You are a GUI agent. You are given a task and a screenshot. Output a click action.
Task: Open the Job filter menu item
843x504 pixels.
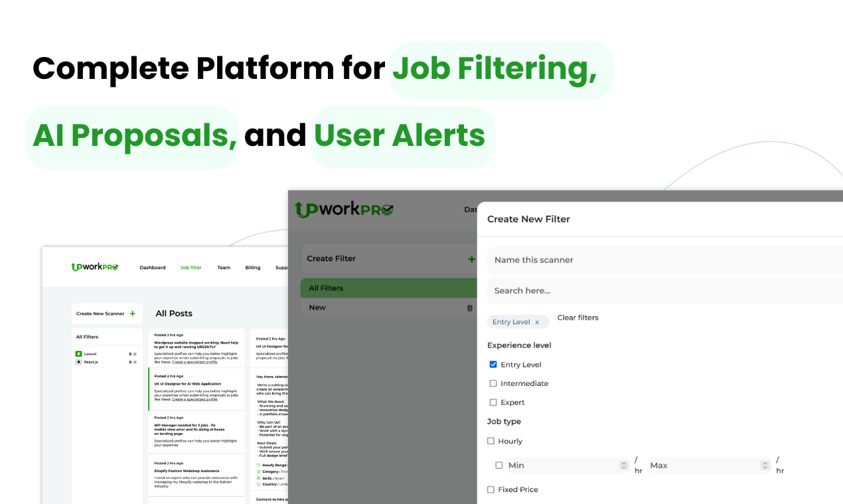(x=191, y=268)
